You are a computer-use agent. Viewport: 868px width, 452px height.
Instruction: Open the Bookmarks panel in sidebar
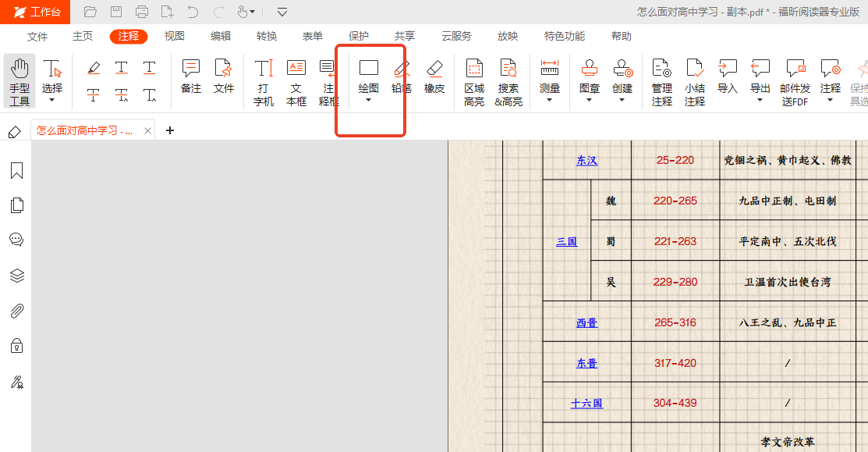[16, 171]
